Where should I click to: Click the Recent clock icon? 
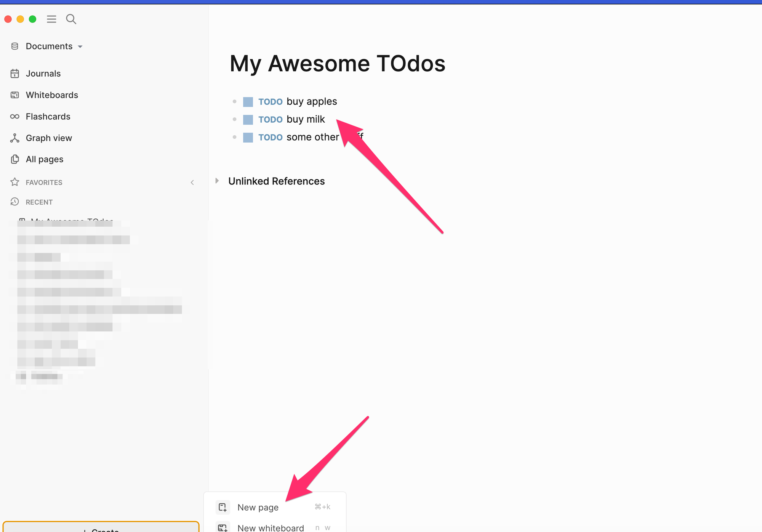(15, 202)
